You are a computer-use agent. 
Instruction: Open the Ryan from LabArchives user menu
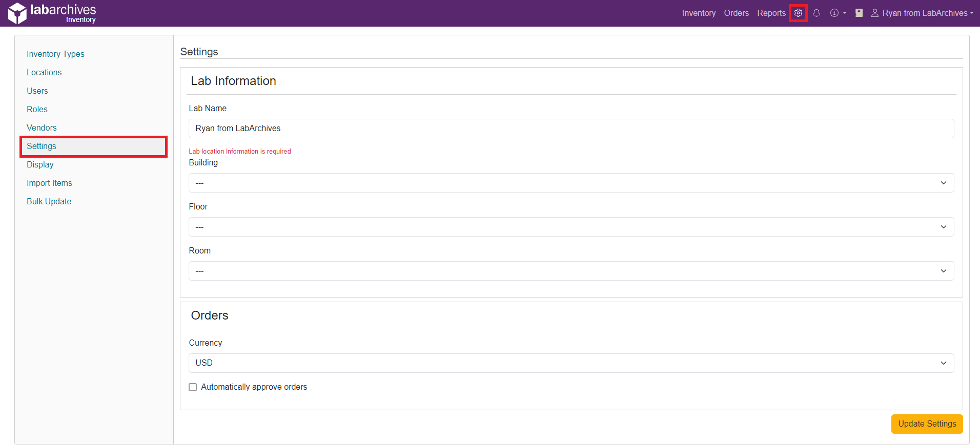point(922,13)
